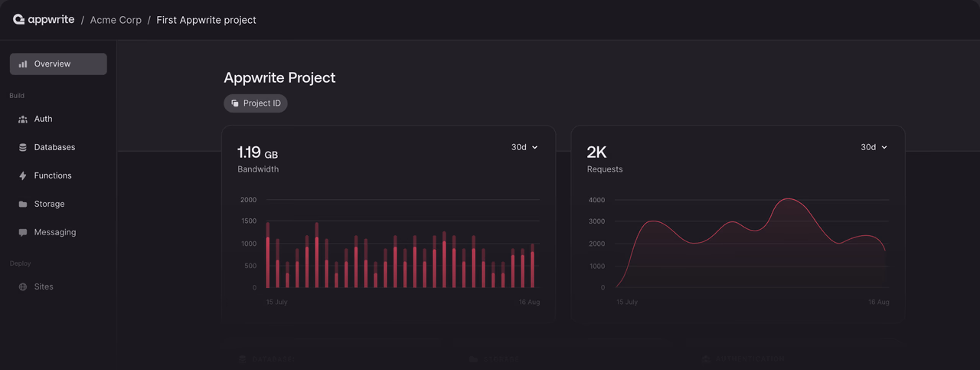
Task: Click the peak of the Requests line chart
Action: tap(789, 199)
